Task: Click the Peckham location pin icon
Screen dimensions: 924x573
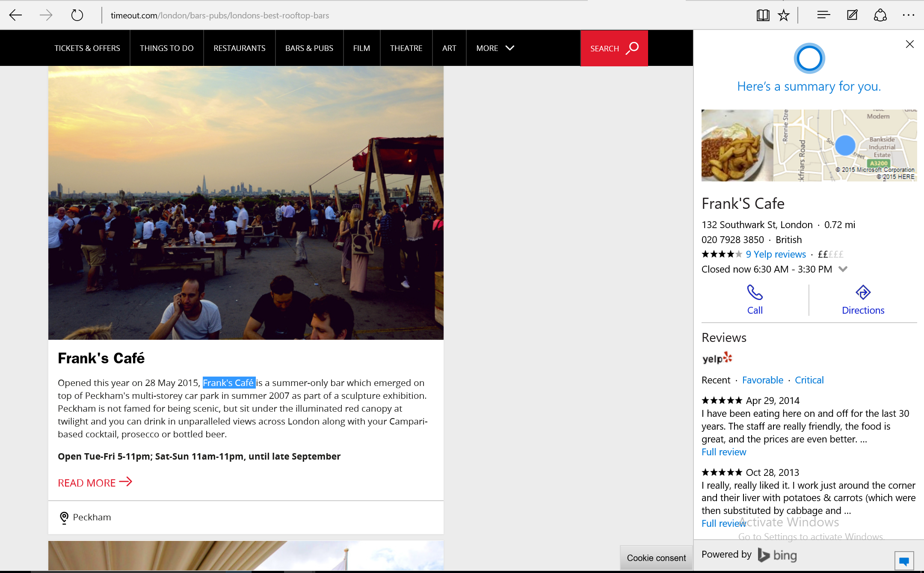Action: tap(64, 518)
